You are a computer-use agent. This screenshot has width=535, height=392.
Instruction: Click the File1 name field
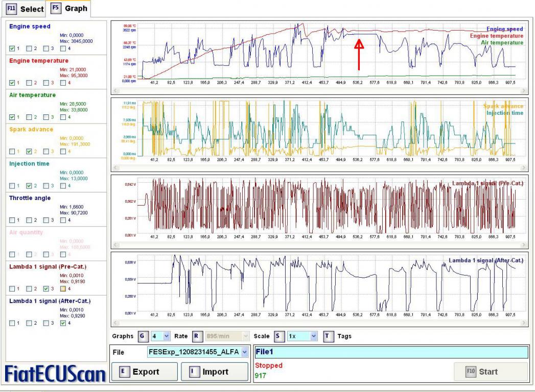pos(391,352)
